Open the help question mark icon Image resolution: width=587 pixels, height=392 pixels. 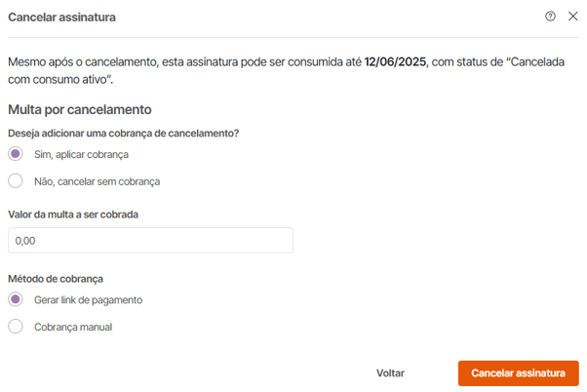tap(550, 17)
